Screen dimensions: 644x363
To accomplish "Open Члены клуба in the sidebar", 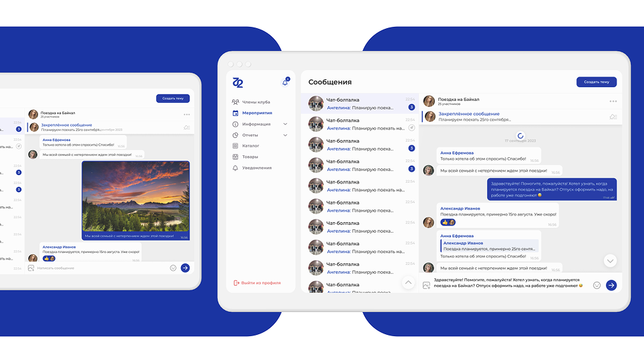I will 256,102.
